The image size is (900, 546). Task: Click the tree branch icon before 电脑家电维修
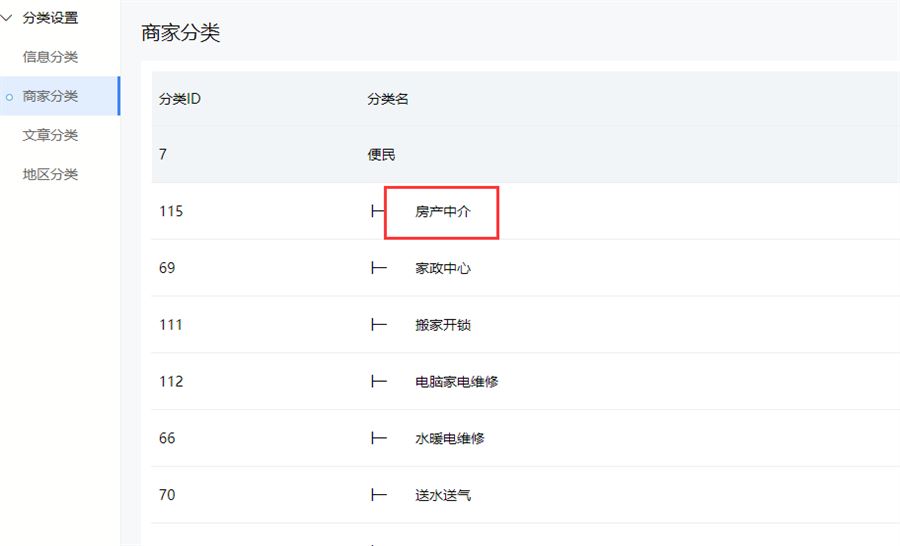pos(378,382)
